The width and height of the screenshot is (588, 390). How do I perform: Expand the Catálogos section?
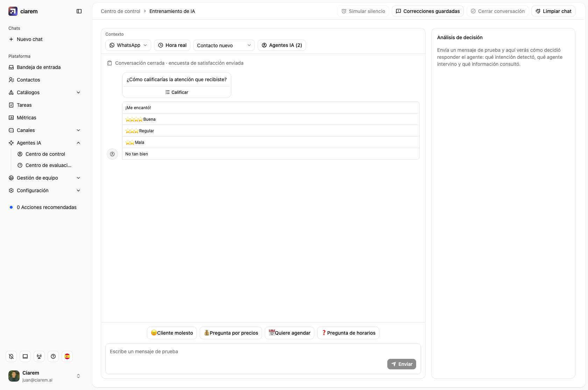pos(45,92)
